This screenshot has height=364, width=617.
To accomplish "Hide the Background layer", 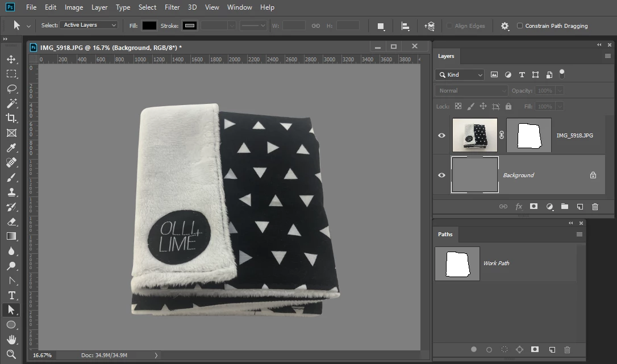I will tap(441, 175).
